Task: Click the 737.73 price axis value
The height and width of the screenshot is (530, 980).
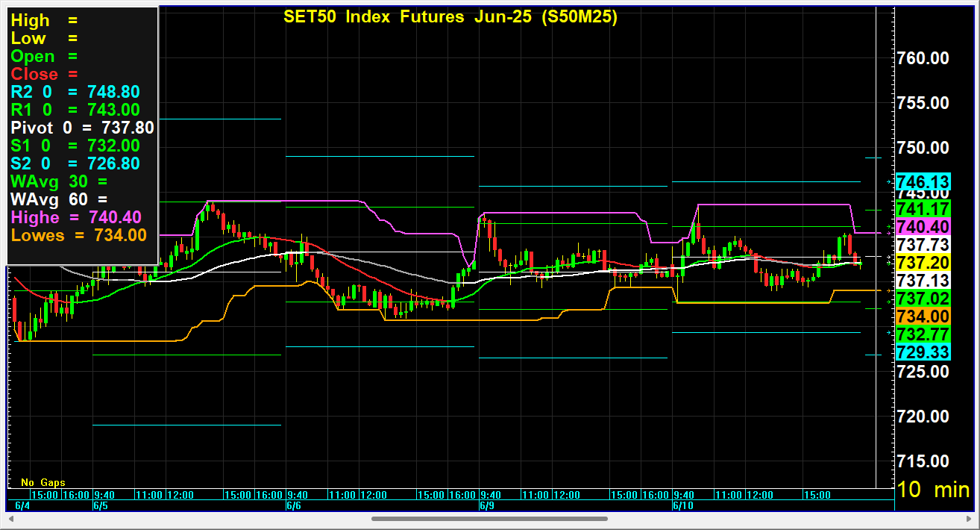Action: [923, 245]
